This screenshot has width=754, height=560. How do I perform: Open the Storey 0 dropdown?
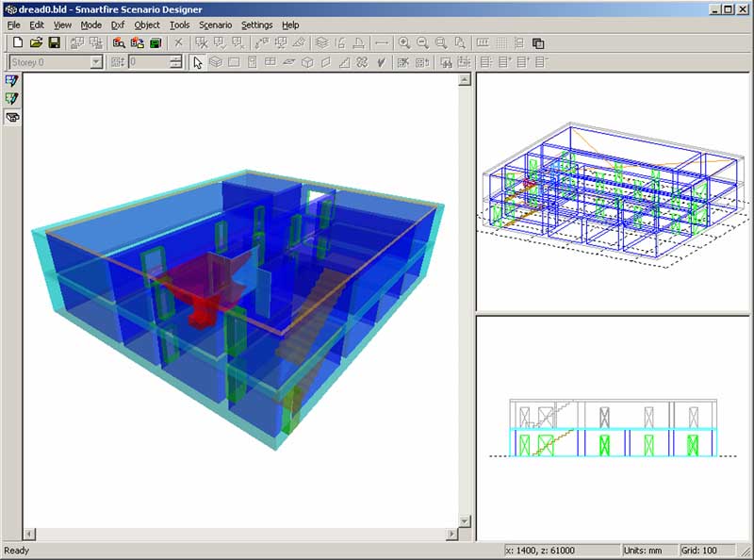[96, 62]
